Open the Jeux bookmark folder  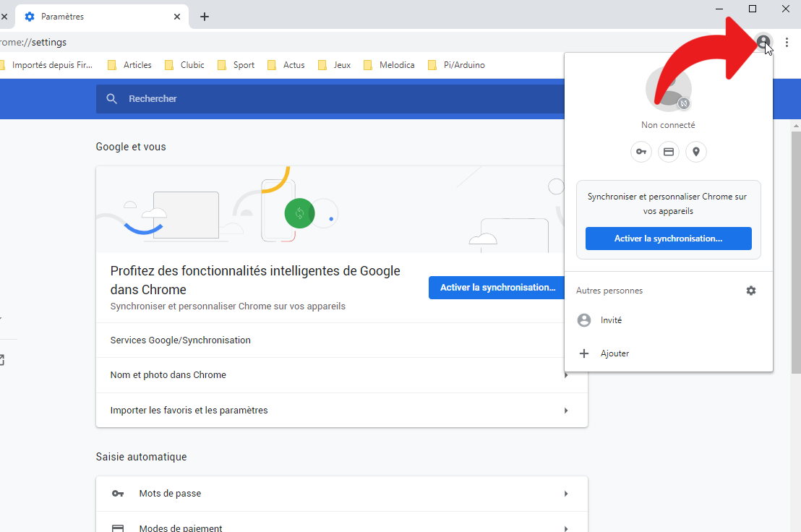tap(335, 65)
